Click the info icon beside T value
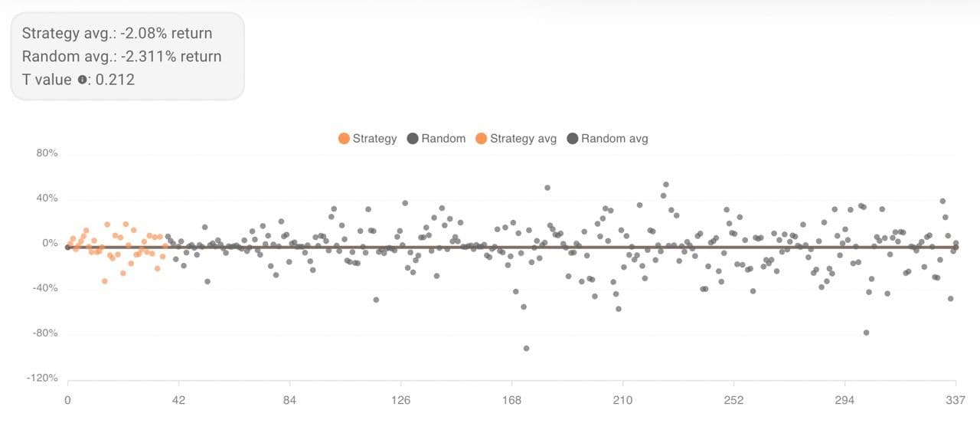 click(x=83, y=80)
